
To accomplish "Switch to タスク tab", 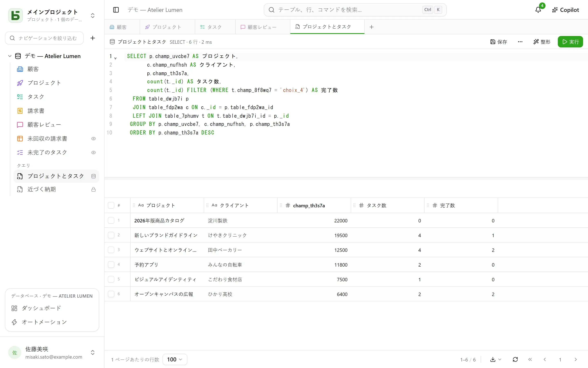I will pos(215,27).
